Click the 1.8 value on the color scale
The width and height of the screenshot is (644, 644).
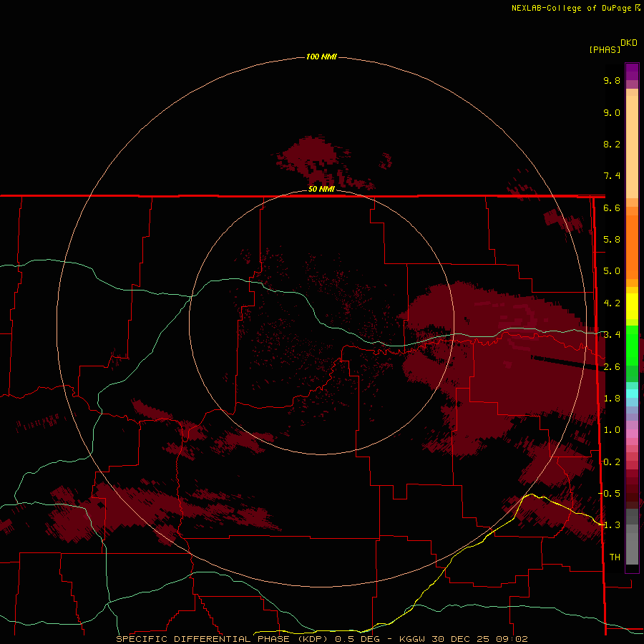(612, 399)
